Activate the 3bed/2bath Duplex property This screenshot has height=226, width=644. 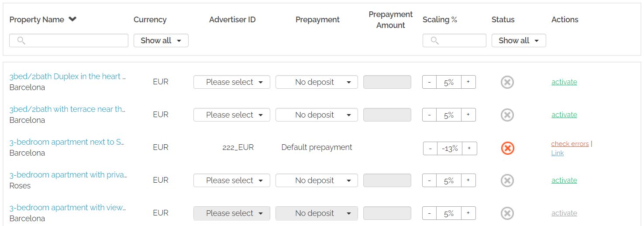[564, 82]
